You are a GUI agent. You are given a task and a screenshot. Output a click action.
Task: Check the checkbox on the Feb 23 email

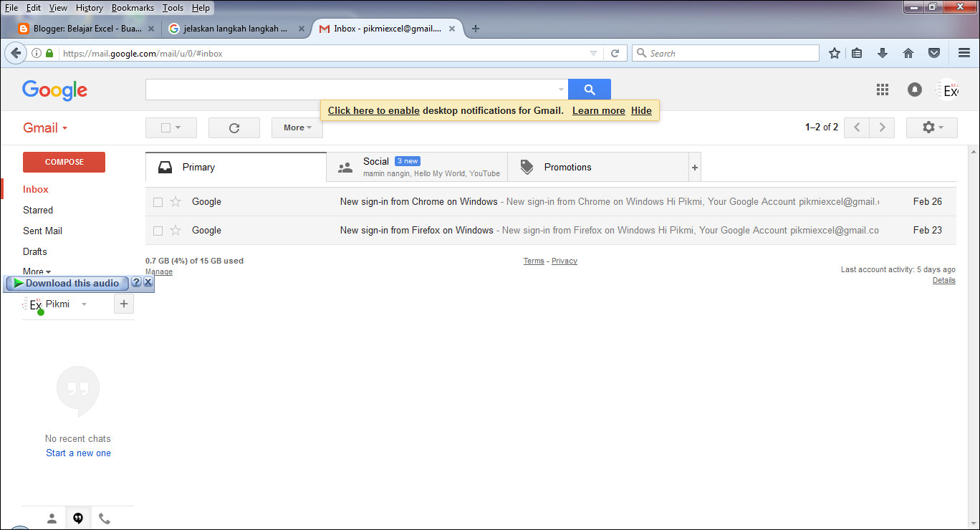158,230
